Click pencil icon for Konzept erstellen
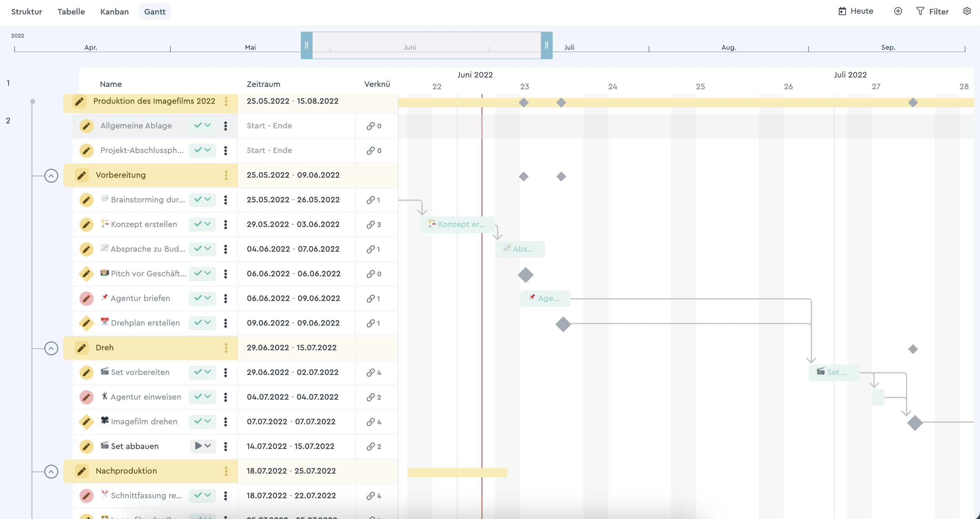Image resolution: width=980 pixels, height=519 pixels. [87, 225]
